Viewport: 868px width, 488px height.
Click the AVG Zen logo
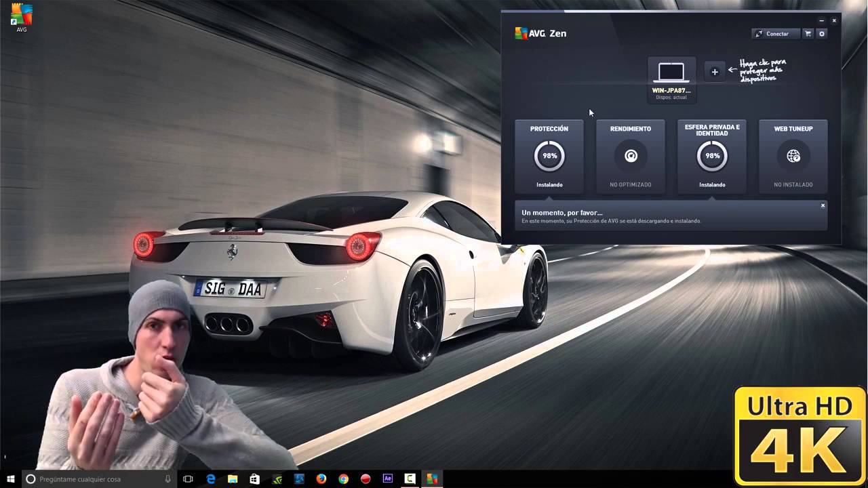point(540,33)
